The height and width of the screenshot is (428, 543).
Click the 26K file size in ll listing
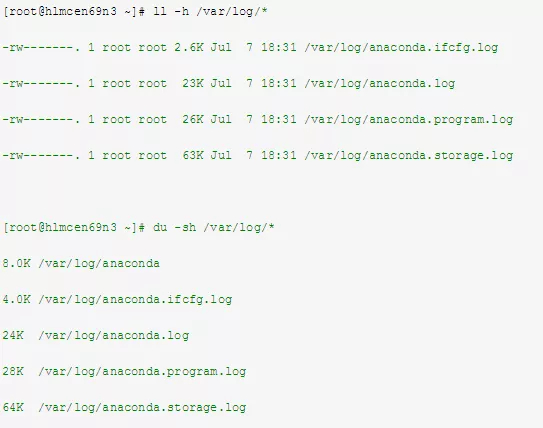pyautogui.click(x=193, y=119)
